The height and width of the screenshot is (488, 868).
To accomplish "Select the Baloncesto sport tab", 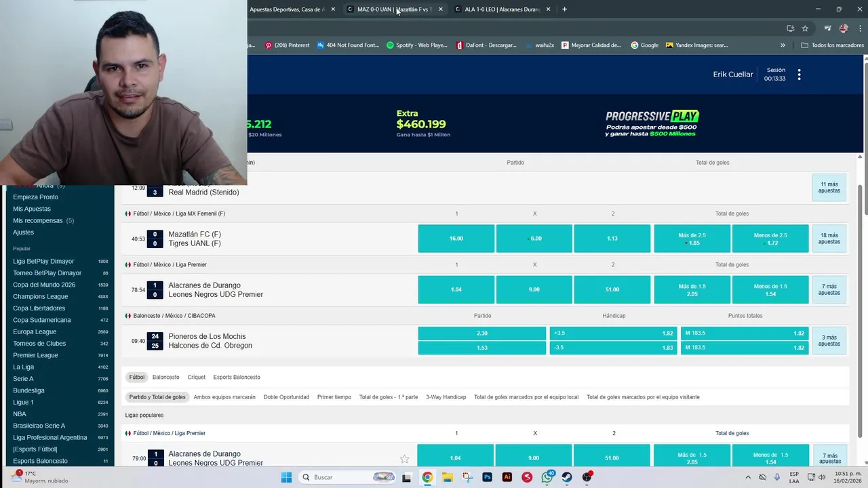I will (x=165, y=378).
